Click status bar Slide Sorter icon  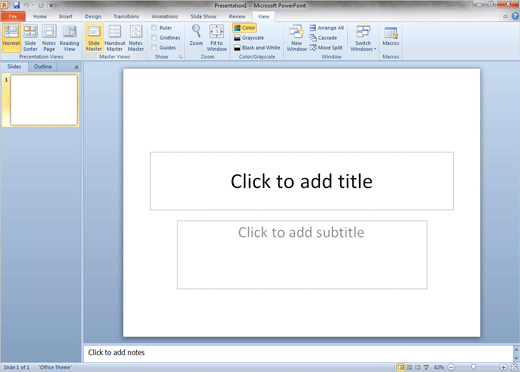pos(409,367)
